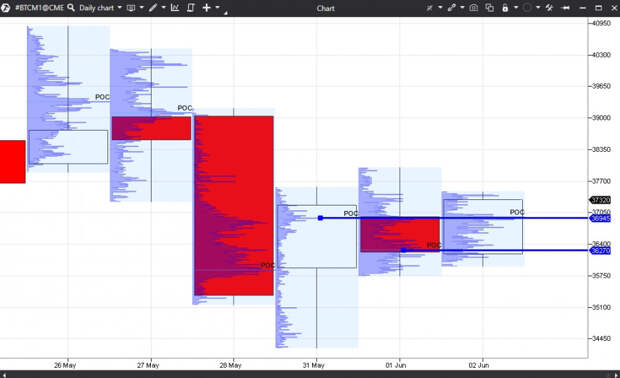Open instrument search with the magnifier icon
620x378 pixels.
point(71,8)
